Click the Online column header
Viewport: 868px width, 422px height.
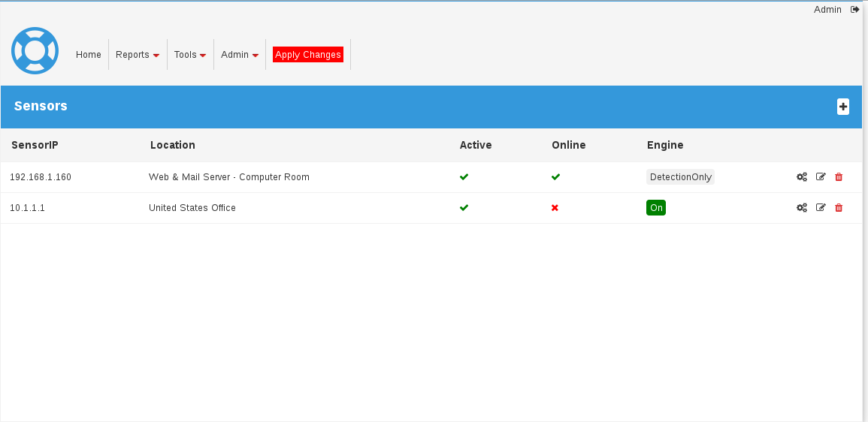pyautogui.click(x=568, y=145)
